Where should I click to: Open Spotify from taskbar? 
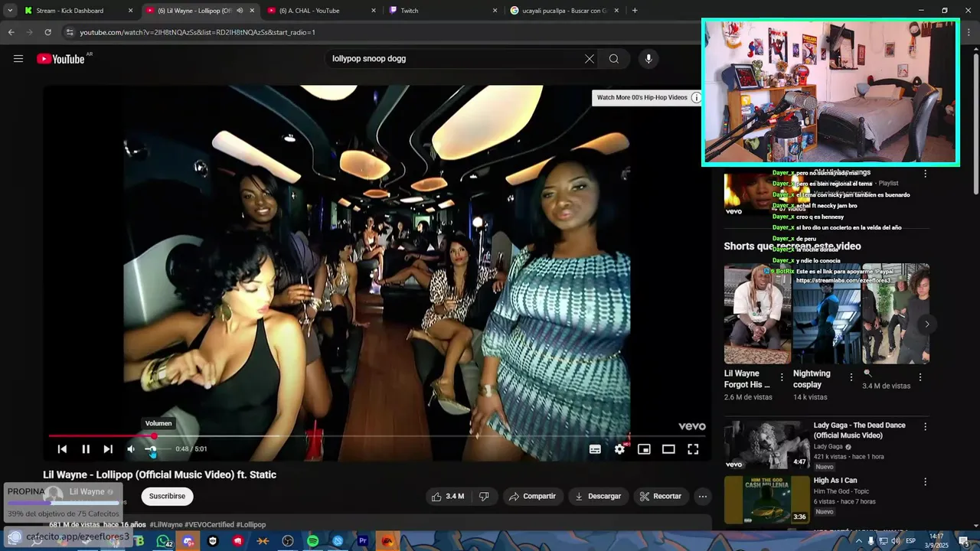point(313,541)
